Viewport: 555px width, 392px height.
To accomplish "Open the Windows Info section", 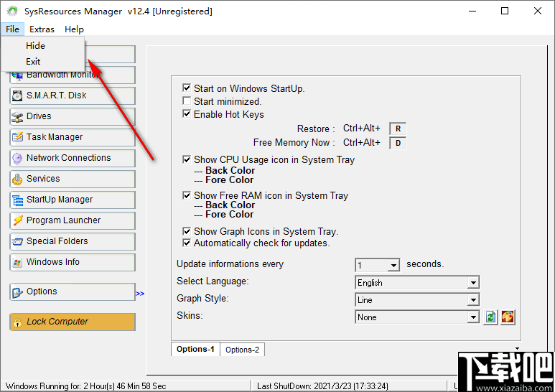I will pos(73,262).
